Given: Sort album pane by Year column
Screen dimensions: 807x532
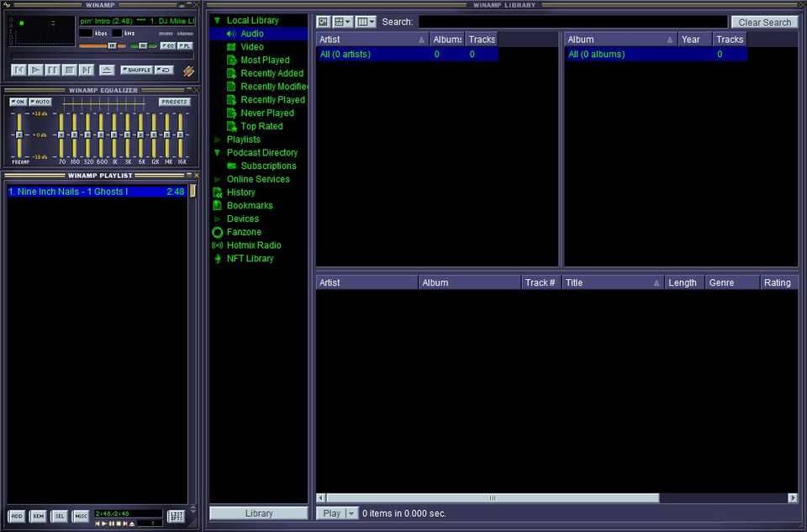Looking at the screenshot, I should click(695, 40).
